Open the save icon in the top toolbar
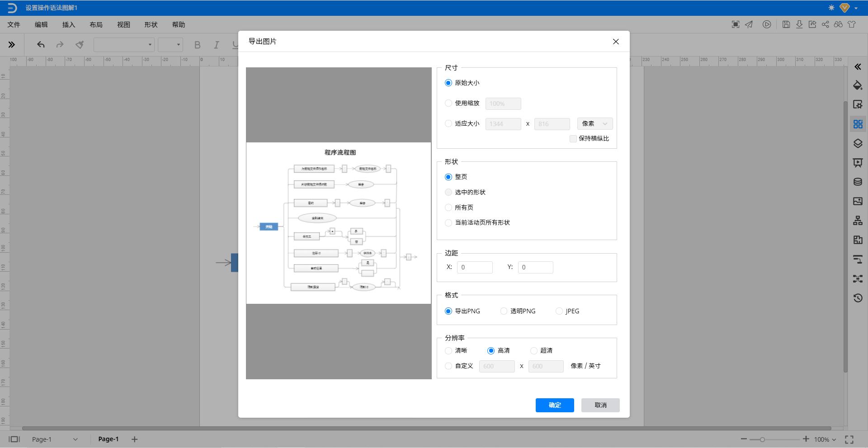868x448 pixels. [x=786, y=24]
